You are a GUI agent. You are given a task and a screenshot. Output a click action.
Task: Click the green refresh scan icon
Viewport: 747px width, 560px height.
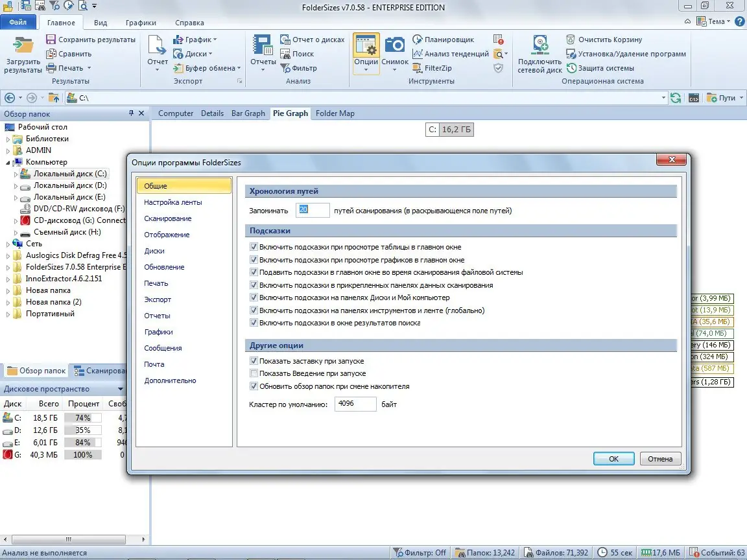click(x=676, y=98)
